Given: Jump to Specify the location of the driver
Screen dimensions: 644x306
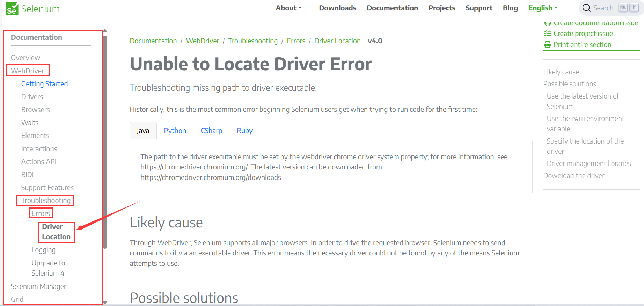Looking at the screenshot, I should pos(585,146).
